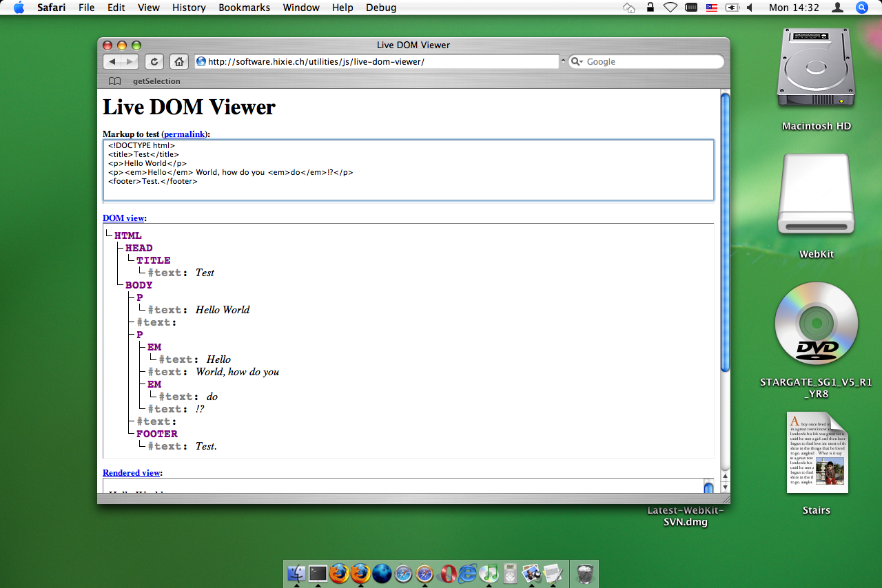The width and height of the screenshot is (882, 588).
Task: Open iTunes from the Dock
Action: click(489, 573)
